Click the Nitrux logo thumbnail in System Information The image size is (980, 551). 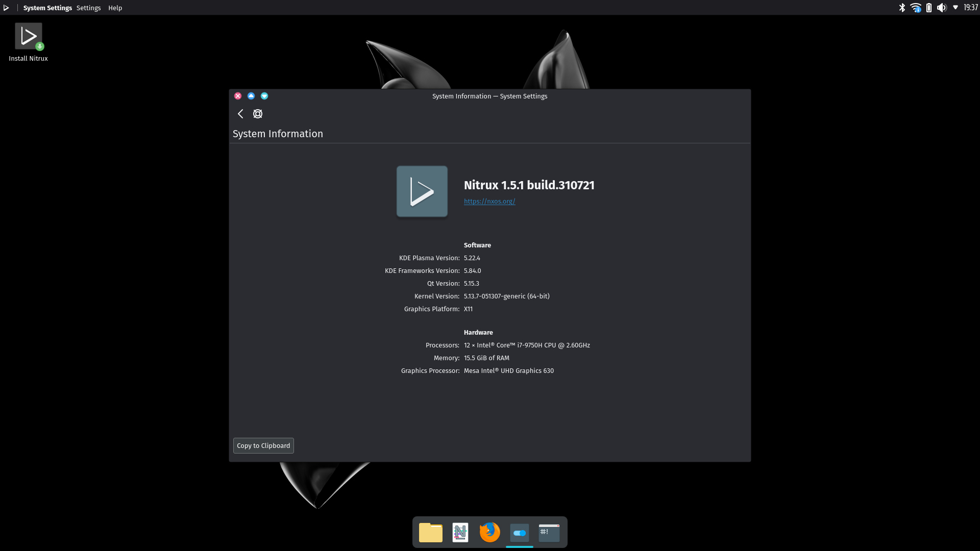pyautogui.click(x=422, y=191)
